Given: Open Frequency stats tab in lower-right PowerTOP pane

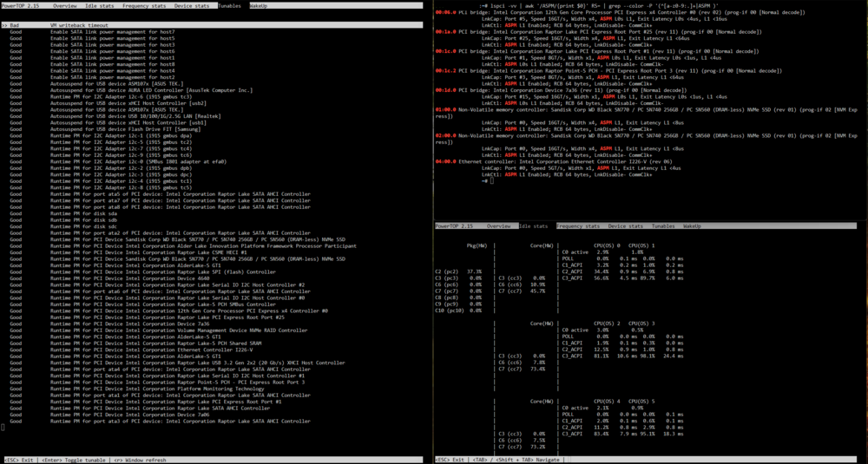Looking at the screenshot, I should tap(578, 226).
